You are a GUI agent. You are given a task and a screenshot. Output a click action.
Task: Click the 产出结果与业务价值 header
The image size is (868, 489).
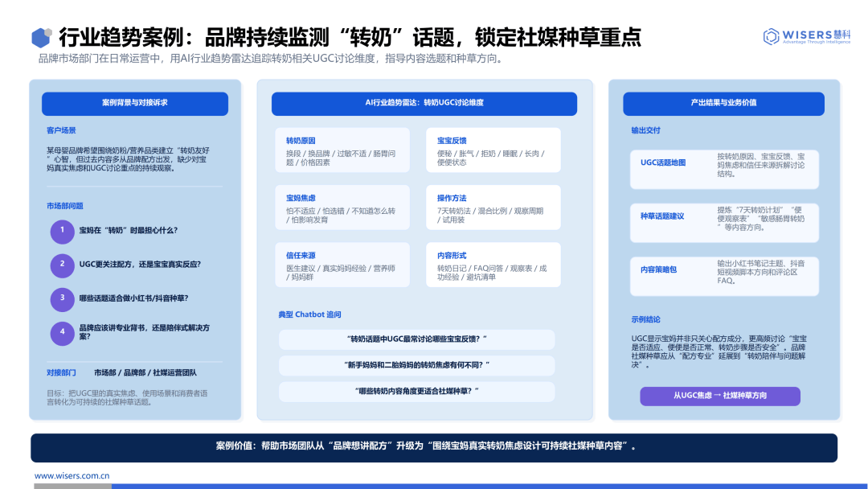point(723,104)
